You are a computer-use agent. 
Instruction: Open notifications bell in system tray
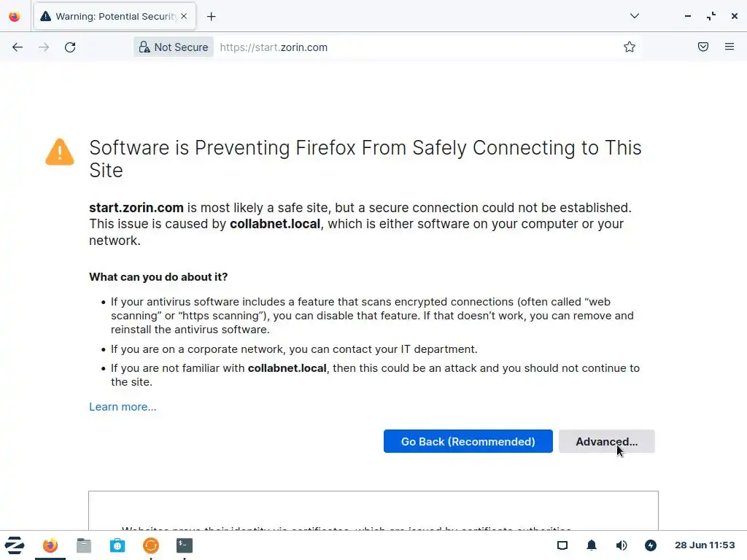point(592,545)
